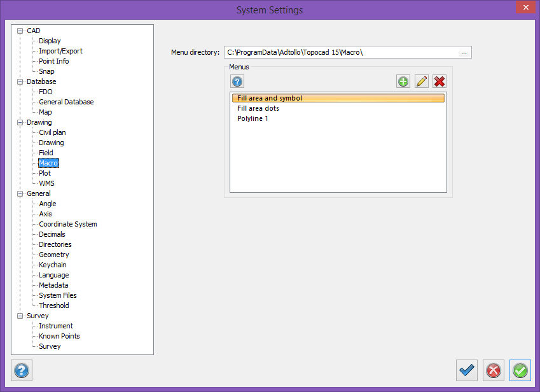540x392 pixels.
Task: Collapse the General tree node
Action: click(x=20, y=193)
